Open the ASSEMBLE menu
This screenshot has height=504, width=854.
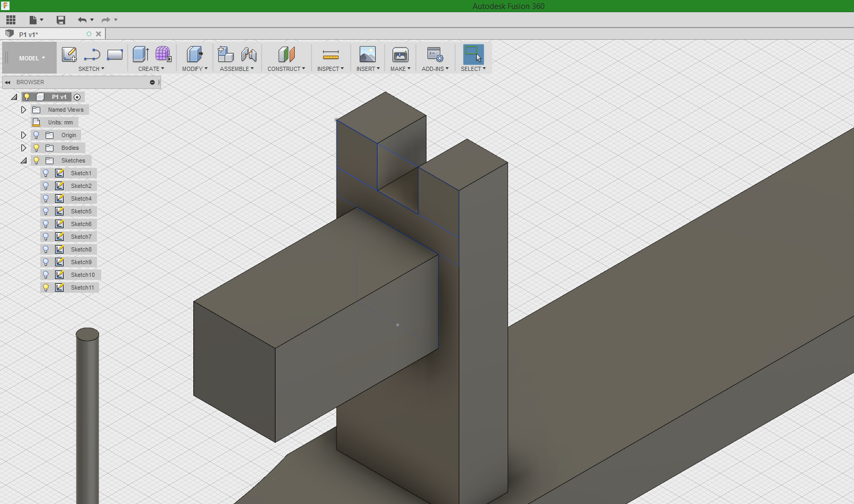[237, 69]
